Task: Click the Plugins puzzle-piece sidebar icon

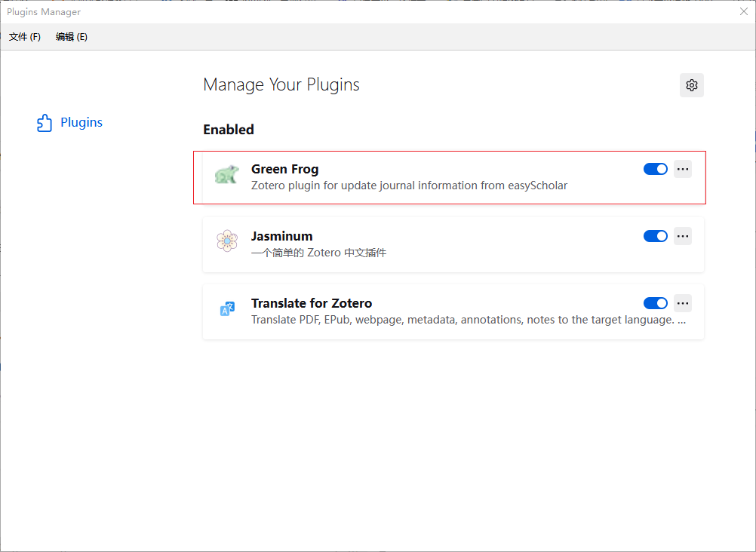Action: 45,122
